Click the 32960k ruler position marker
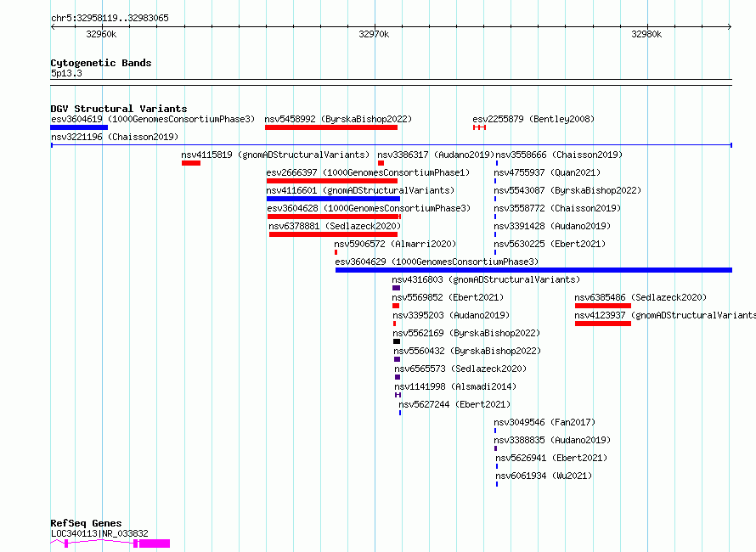The image size is (756, 552). click(x=101, y=34)
